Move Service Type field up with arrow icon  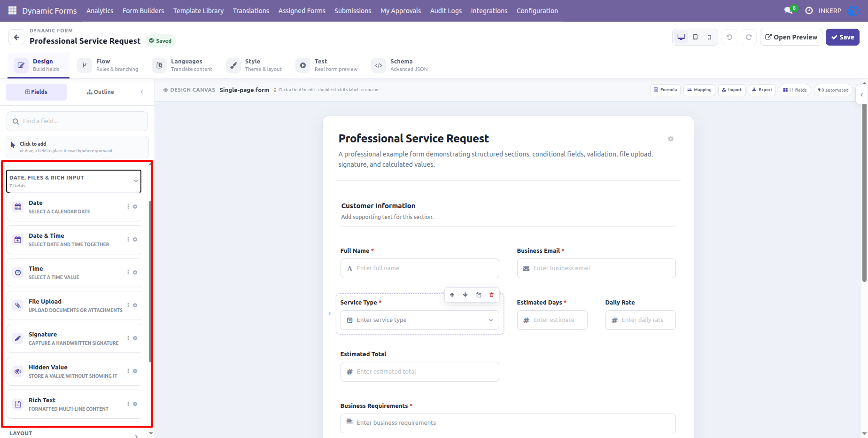click(452, 295)
